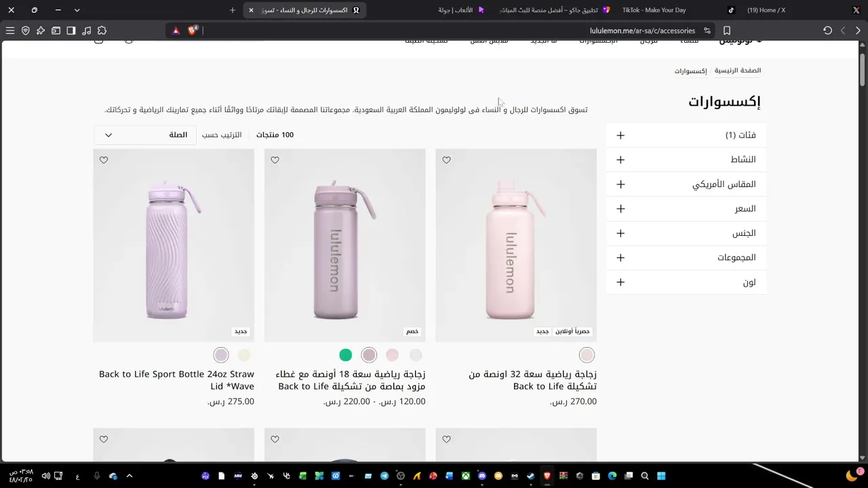Expand the فئات (1) filter
Image resolution: width=868 pixels, height=488 pixels.
tap(686, 135)
